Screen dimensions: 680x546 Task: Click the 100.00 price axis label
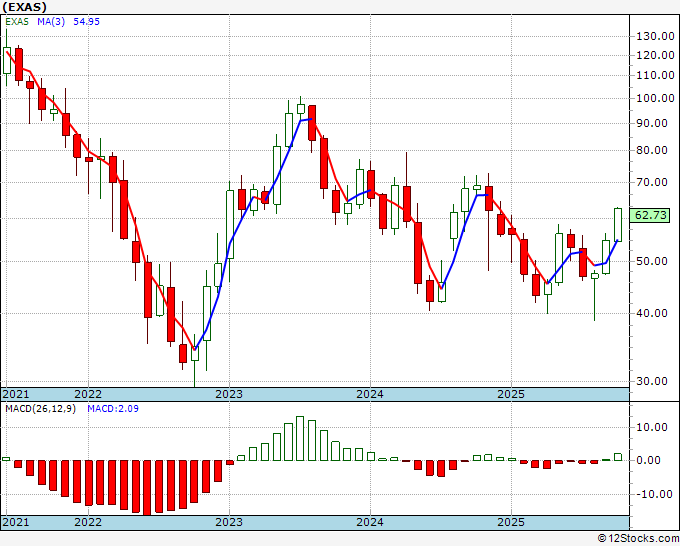point(655,98)
